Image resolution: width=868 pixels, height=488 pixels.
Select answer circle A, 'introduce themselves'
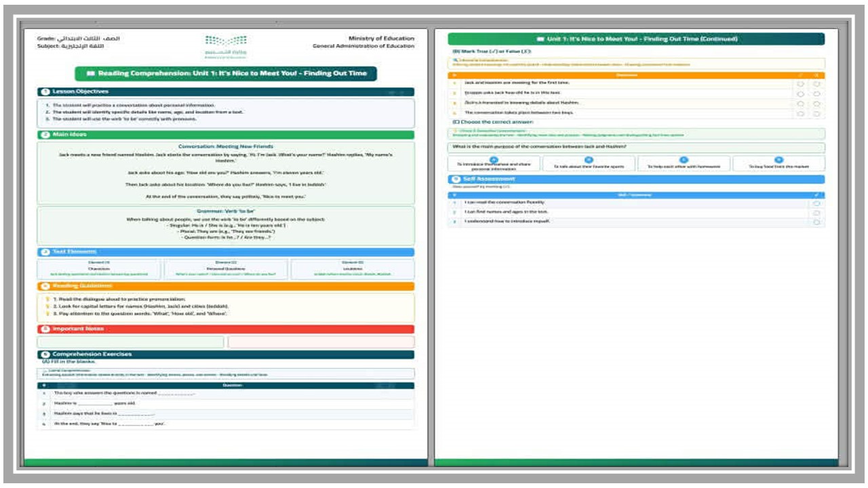[494, 159]
